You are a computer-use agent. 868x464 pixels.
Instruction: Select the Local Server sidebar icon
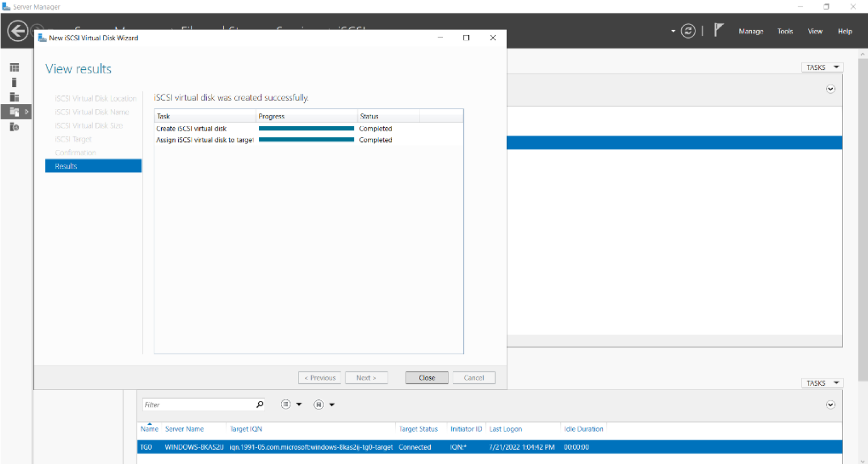(x=14, y=82)
